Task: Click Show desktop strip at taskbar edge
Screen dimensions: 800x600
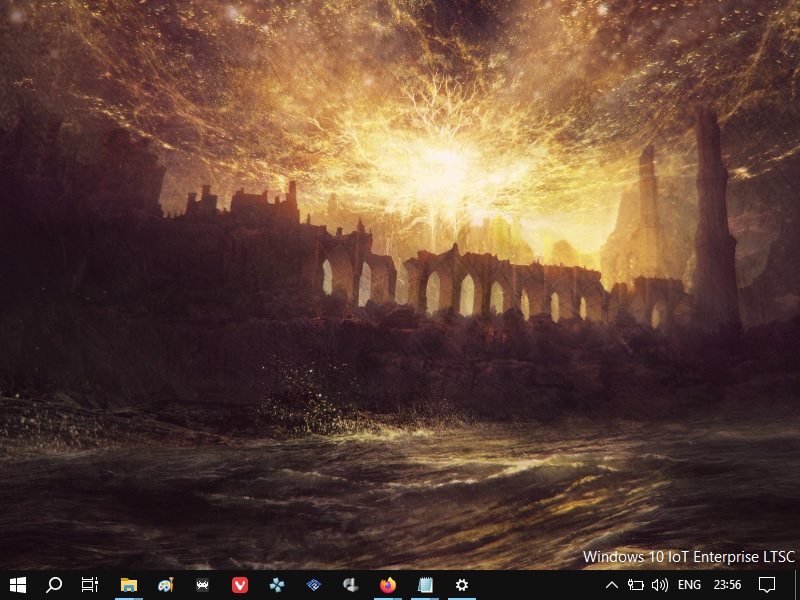Action: pyautogui.click(x=796, y=585)
